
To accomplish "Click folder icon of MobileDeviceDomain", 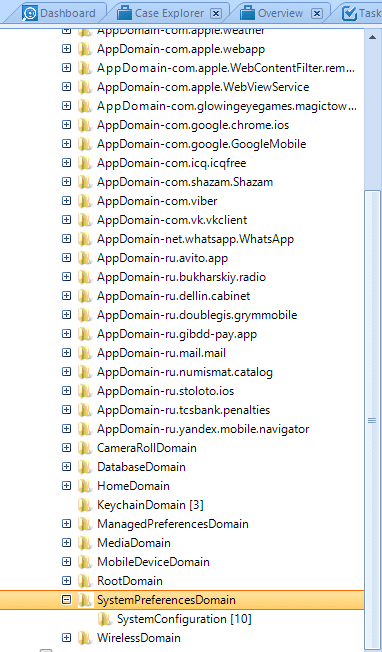I will (84, 562).
